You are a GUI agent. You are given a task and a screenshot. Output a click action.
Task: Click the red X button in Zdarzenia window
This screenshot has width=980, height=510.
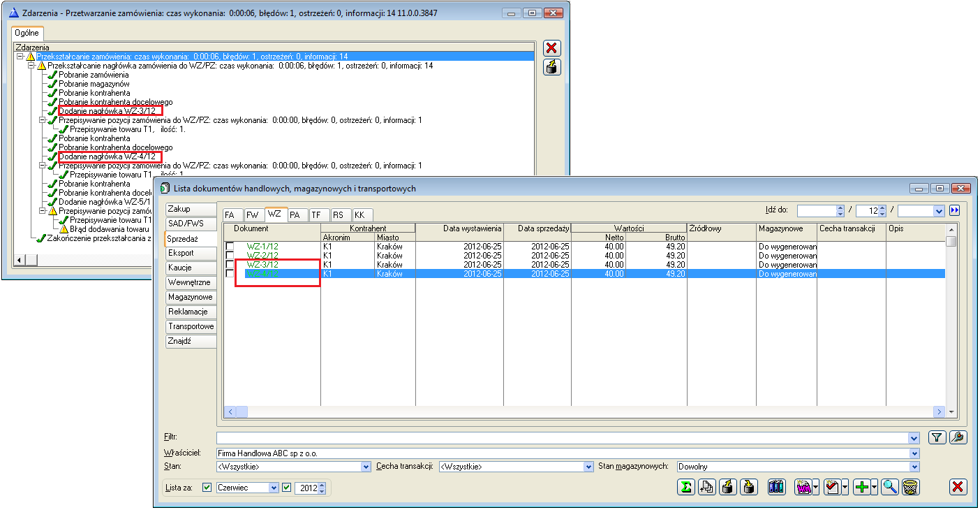(552, 48)
